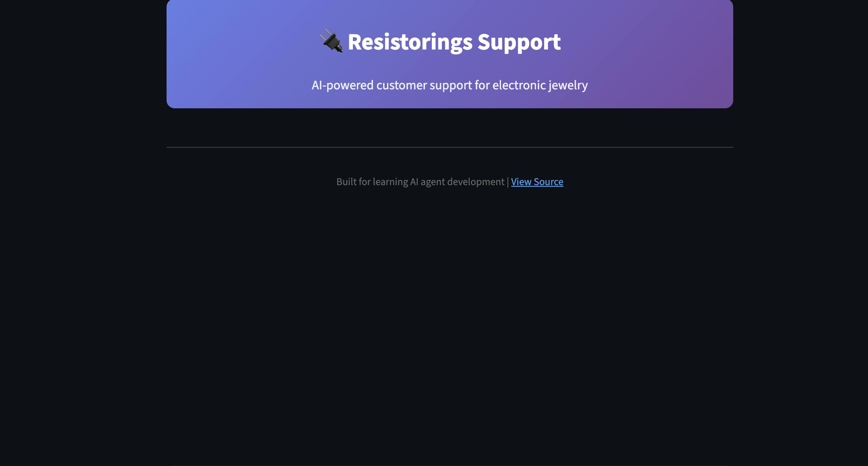Click the word "Resistorings" in the title
Image resolution: width=868 pixels, height=466 pixels.
click(x=410, y=42)
